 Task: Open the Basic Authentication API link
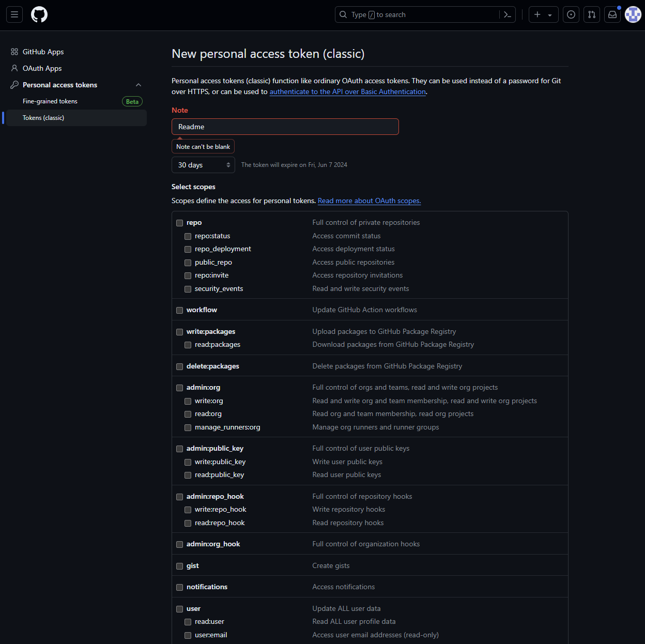(348, 91)
